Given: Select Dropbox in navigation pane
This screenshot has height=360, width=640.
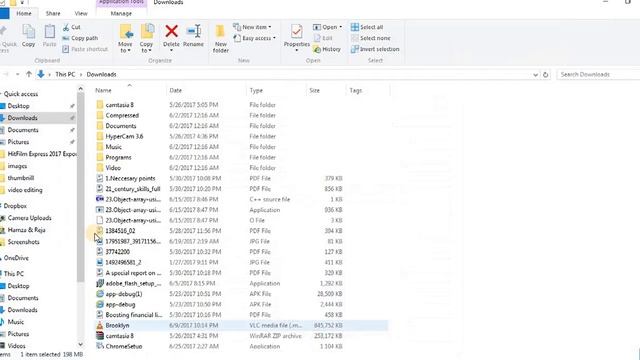Looking at the screenshot, I should [x=15, y=206].
